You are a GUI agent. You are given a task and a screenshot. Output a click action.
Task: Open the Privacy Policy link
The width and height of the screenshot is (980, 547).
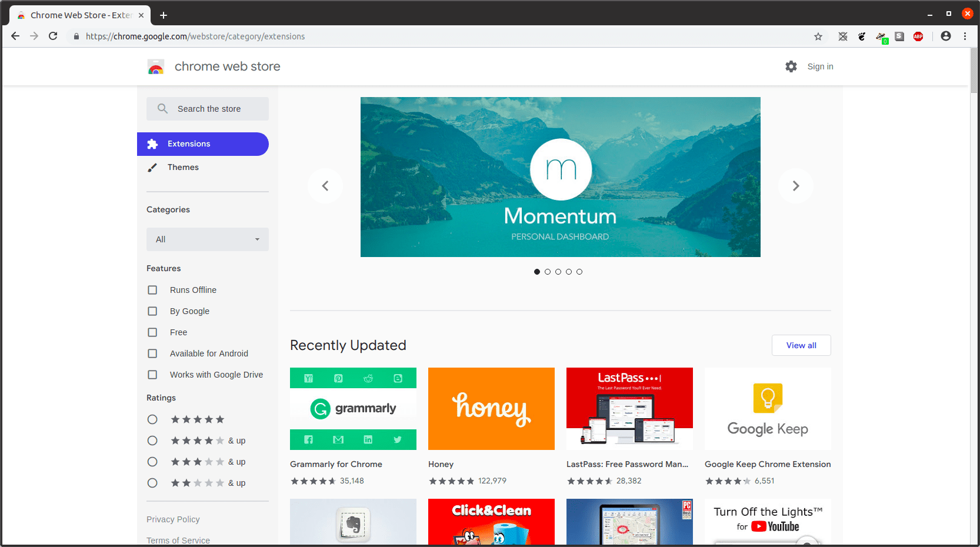173,519
